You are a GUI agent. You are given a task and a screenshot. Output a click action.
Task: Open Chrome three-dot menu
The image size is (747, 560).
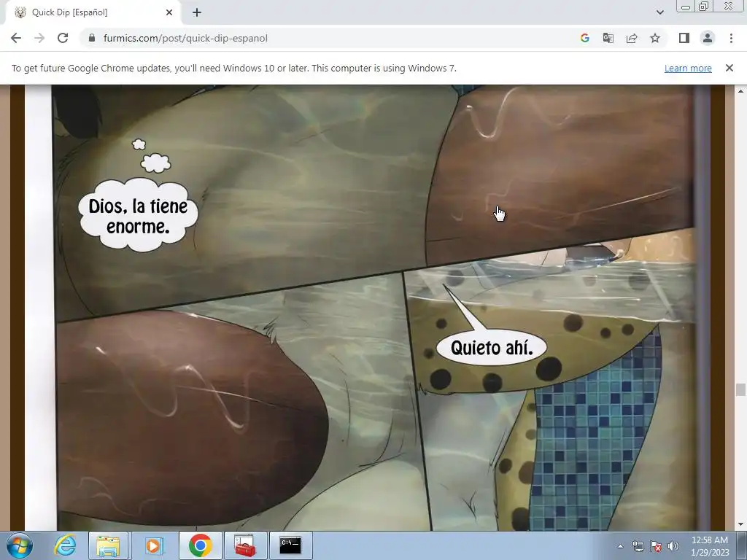(x=731, y=38)
